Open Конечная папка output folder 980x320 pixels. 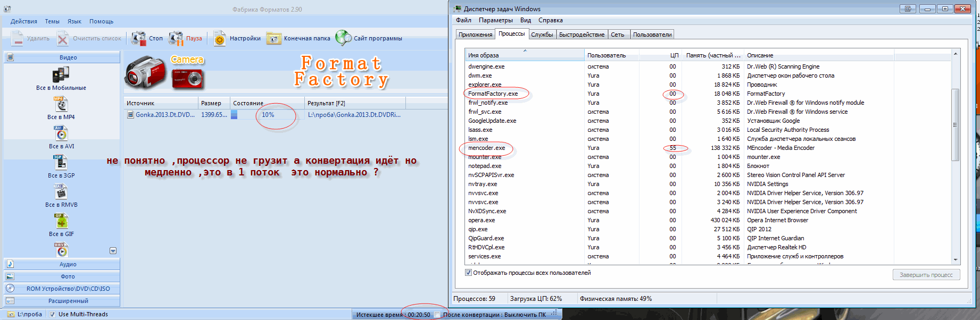pos(273,38)
